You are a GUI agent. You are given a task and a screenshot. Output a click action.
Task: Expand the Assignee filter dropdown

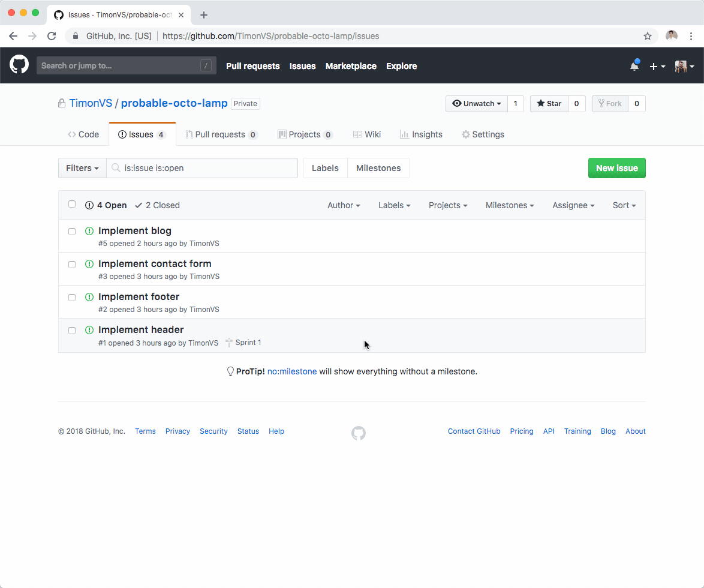pos(573,205)
